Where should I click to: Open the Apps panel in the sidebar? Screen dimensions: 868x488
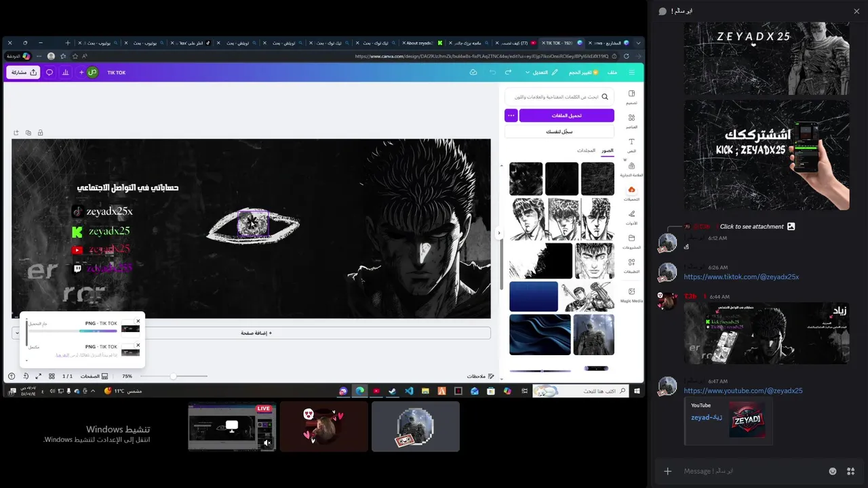point(631,266)
